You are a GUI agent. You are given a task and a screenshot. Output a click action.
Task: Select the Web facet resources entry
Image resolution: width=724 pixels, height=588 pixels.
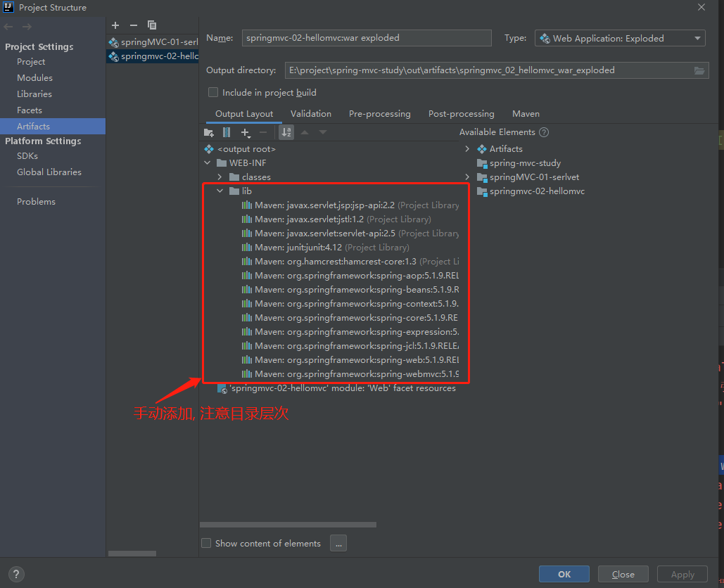336,388
